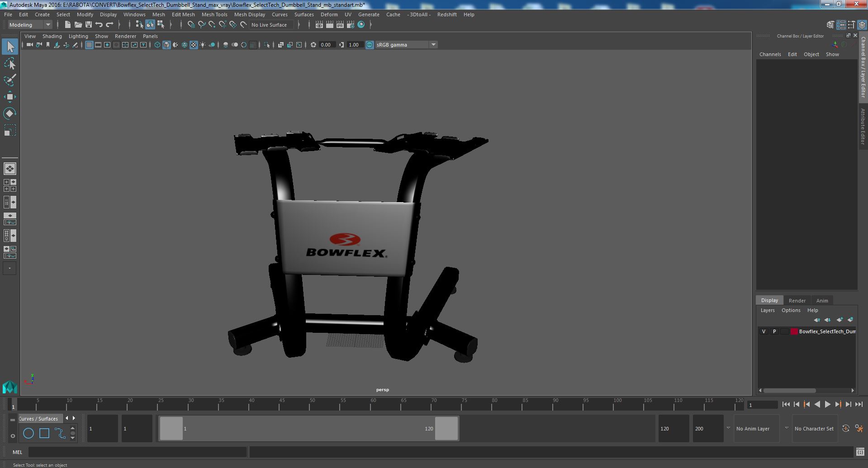Screen dimensions: 868x468
Task: Toggle wireframe shading in viewport
Action: coord(157,45)
